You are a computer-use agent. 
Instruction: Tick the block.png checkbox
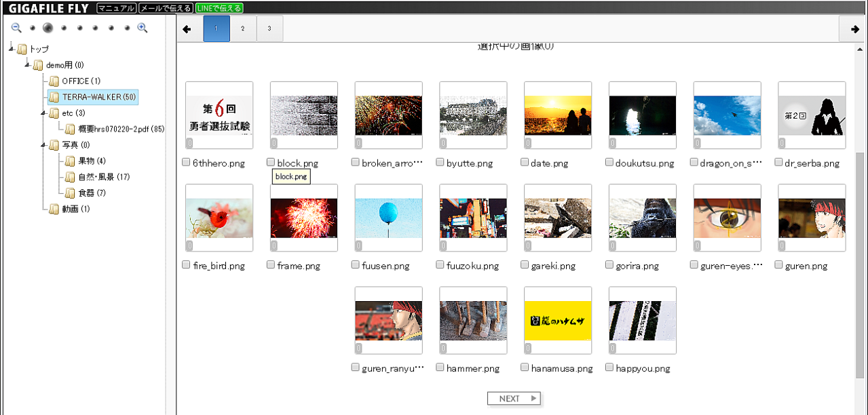click(271, 162)
